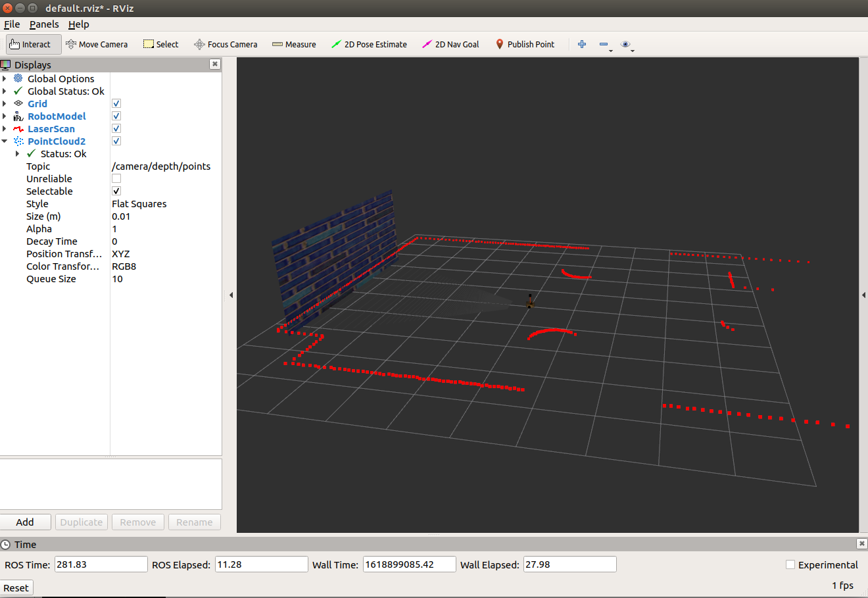The height and width of the screenshot is (598, 868).
Task: Edit the Topic /camera/depth/points value
Action: tap(166, 166)
